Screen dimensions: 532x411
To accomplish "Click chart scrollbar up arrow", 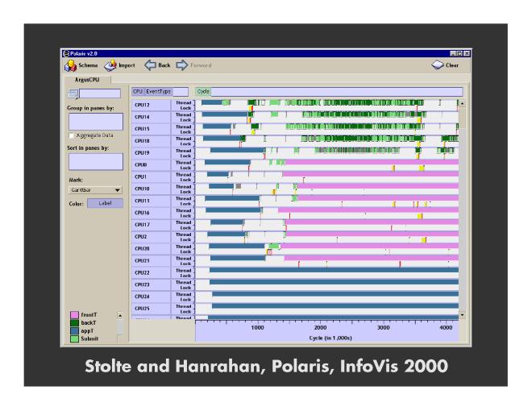I will click(462, 102).
